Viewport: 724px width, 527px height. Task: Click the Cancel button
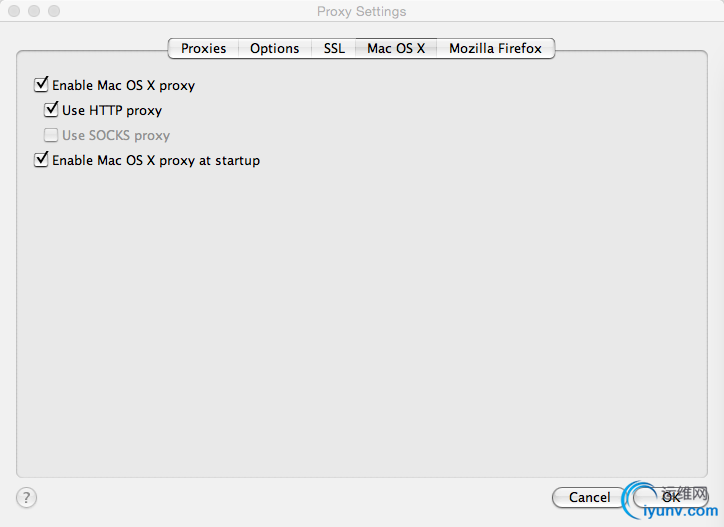point(589,497)
